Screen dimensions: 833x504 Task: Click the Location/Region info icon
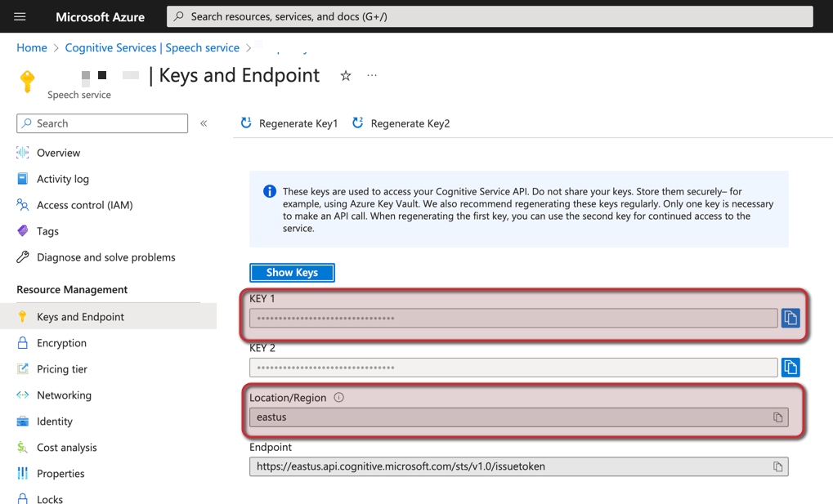point(338,398)
